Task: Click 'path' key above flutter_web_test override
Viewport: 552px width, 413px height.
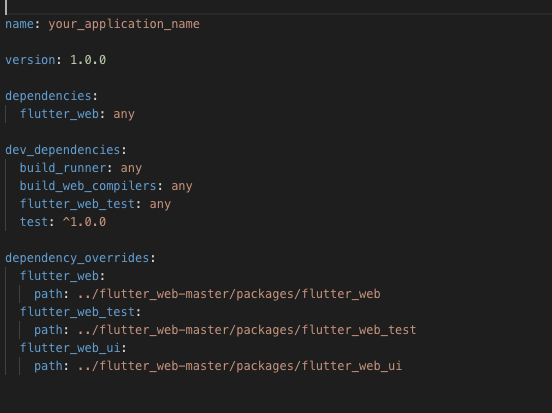Action: [48, 294]
